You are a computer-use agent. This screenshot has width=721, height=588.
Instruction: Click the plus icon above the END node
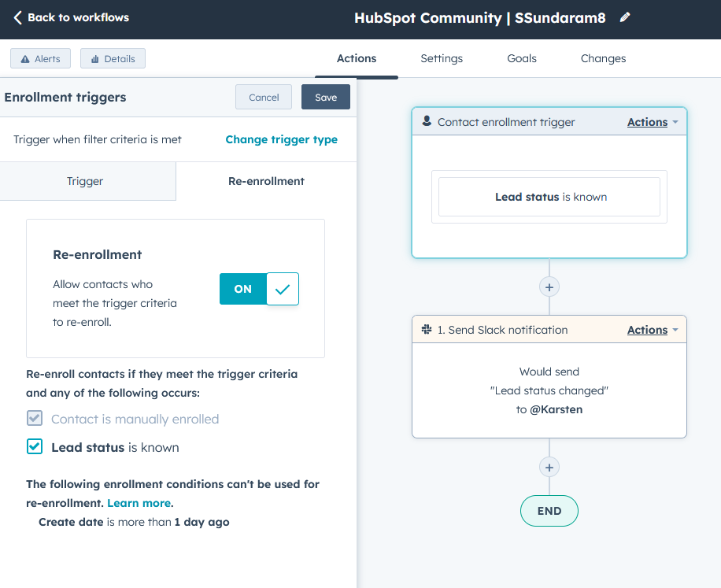pyautogui.click(x=549, y=467)
